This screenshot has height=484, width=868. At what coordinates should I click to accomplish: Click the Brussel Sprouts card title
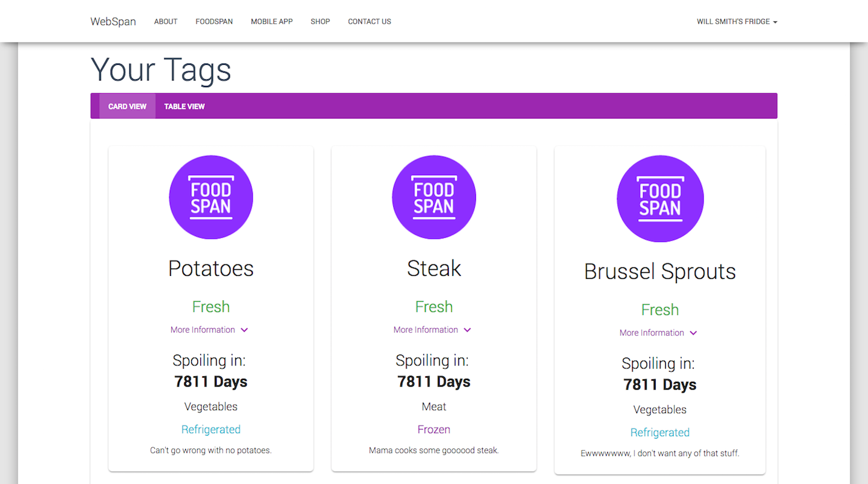[660, 271]
